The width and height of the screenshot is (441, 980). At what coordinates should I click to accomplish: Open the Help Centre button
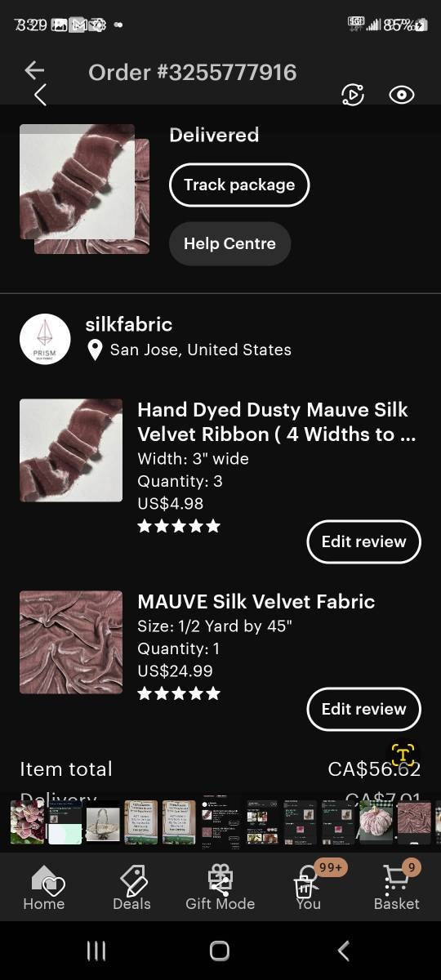(229, 243)
